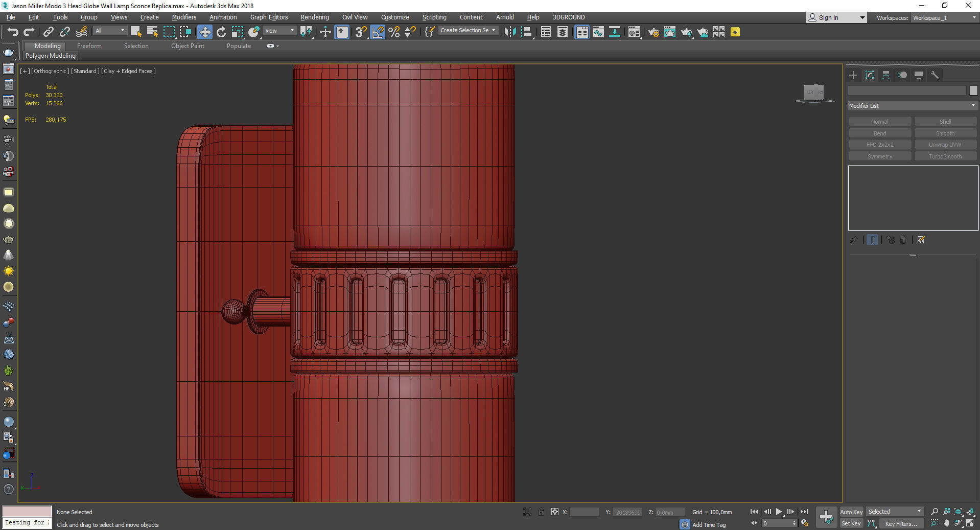The width and height of the screenshot is (980, 530).
Task: Click the Zoom Extents Selected icon
Action: click(958, 512)
